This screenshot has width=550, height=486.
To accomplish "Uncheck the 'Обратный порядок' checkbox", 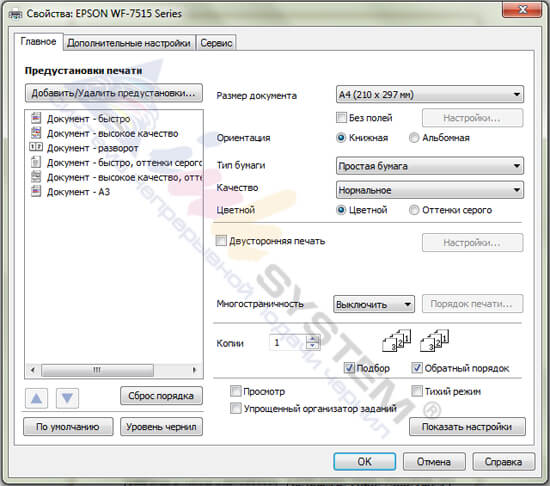I will (417, 368).
